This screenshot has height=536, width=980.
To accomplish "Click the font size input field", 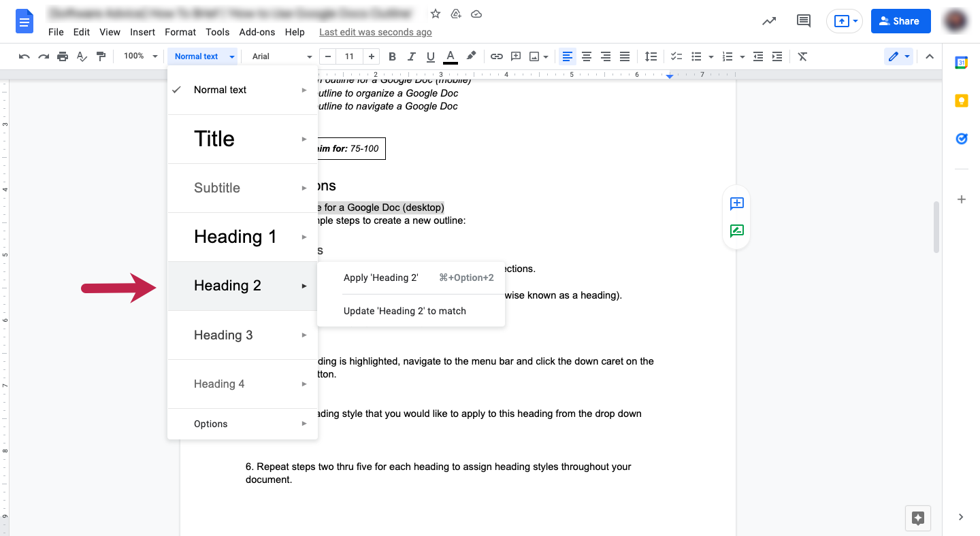I will coord(349,56).
